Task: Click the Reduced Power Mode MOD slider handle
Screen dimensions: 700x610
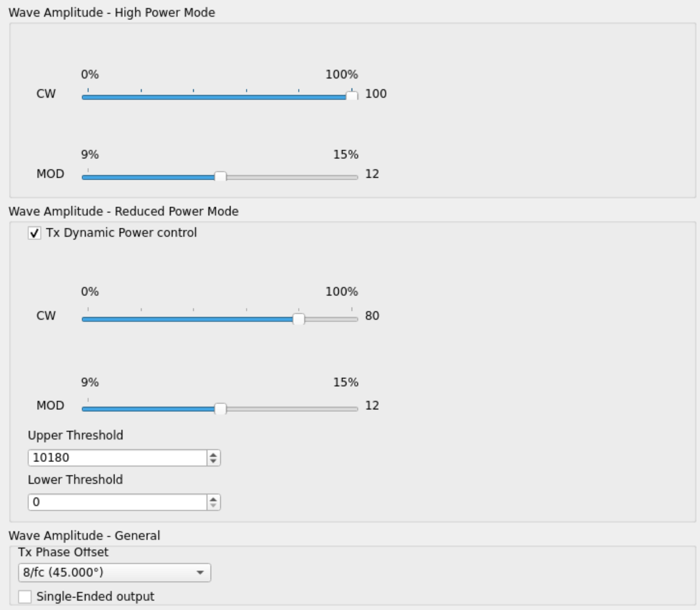Action: point(220,408)
